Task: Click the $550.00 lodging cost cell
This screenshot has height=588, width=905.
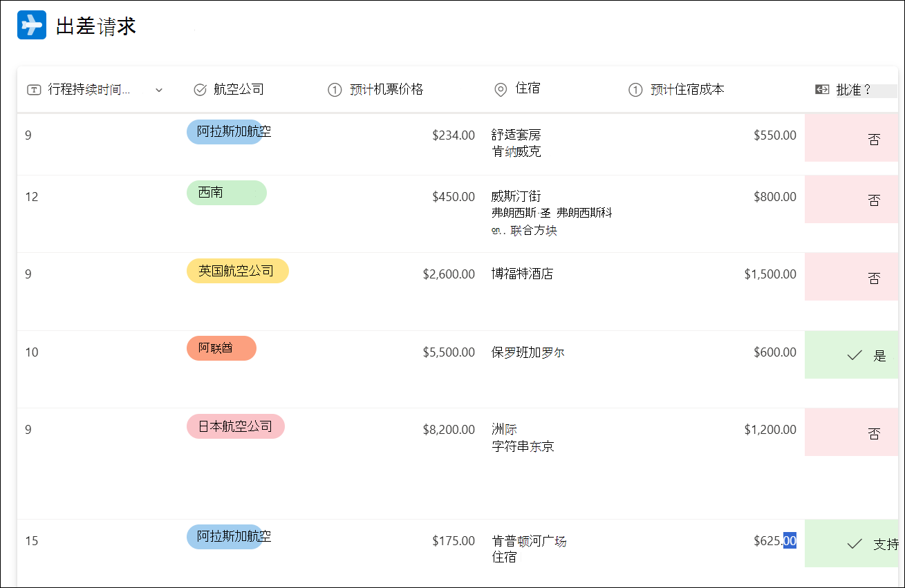Action: [775, 135]
